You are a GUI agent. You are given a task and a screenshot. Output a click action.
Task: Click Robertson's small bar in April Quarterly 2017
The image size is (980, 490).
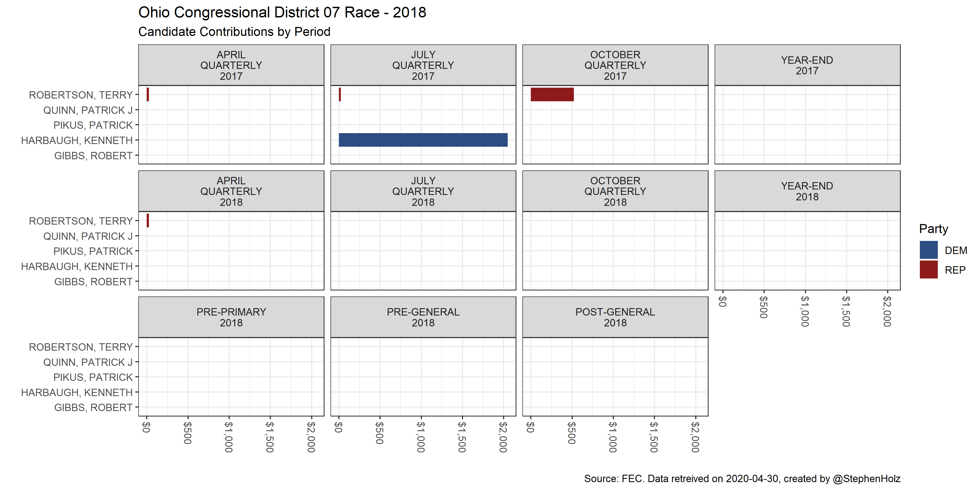(148, 94)
